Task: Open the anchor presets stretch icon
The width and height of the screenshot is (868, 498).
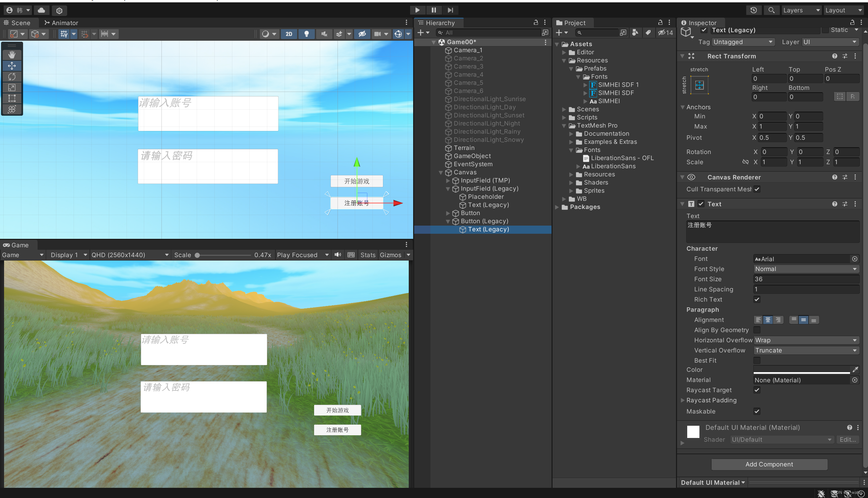Action: tap(699, 85)
